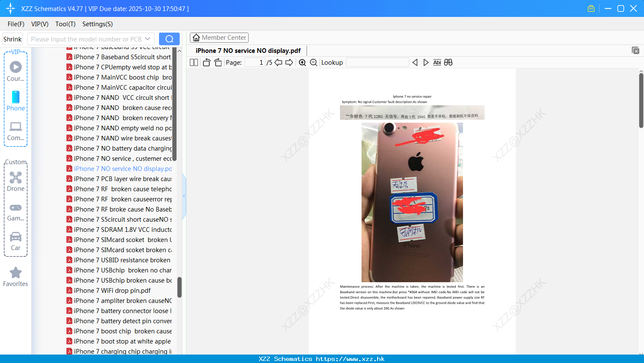Open iPhone 7 boost chip broken file

point(119,331)
